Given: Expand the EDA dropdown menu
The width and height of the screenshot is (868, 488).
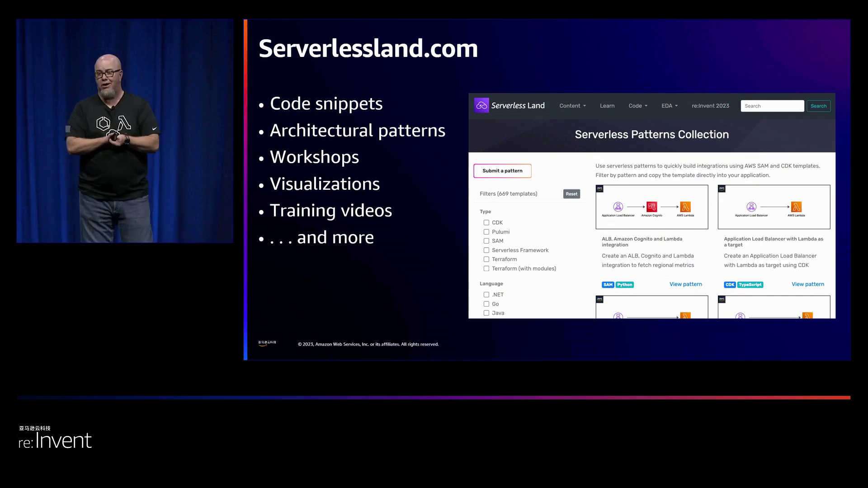Looking at the screenshot, I should [x=670, y=106].
